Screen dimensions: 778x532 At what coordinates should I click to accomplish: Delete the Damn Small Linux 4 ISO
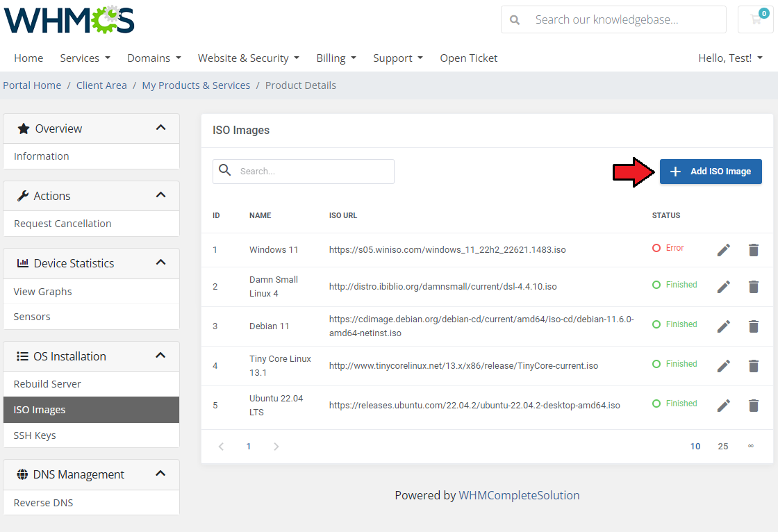pyautogui.click(x=754, y=287)
